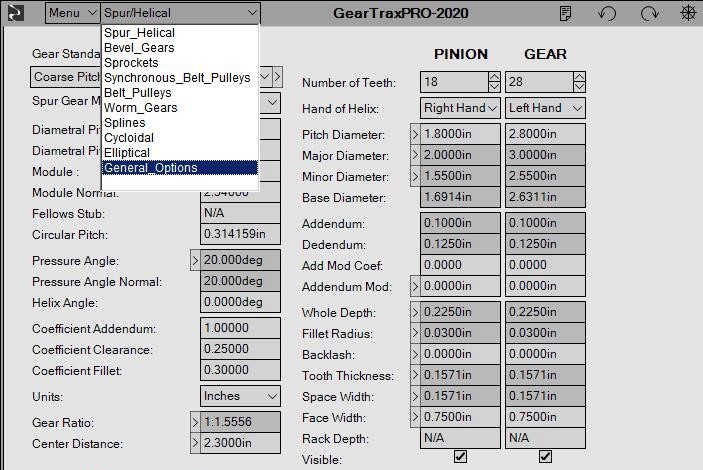The height and width of the screenshot is (470, 703).
Task: Click the arrow beside Tooth Thickness
Action: point(415,375)
